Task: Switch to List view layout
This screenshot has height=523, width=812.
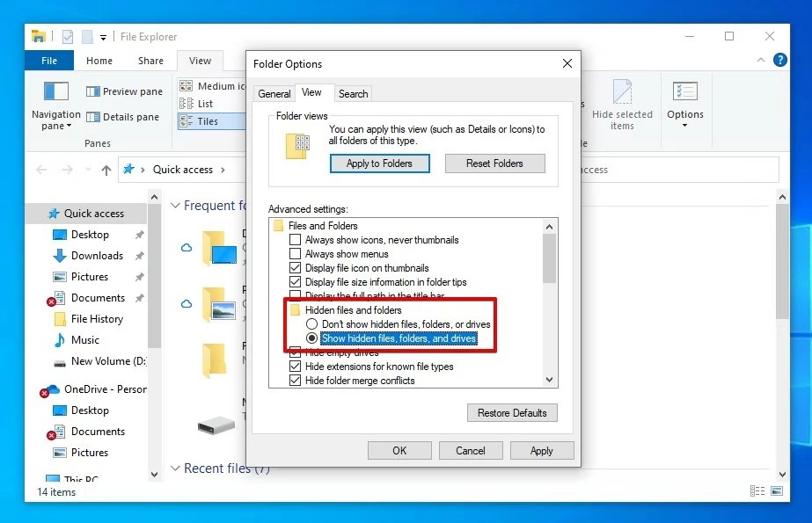Action: tap(202, 103)
